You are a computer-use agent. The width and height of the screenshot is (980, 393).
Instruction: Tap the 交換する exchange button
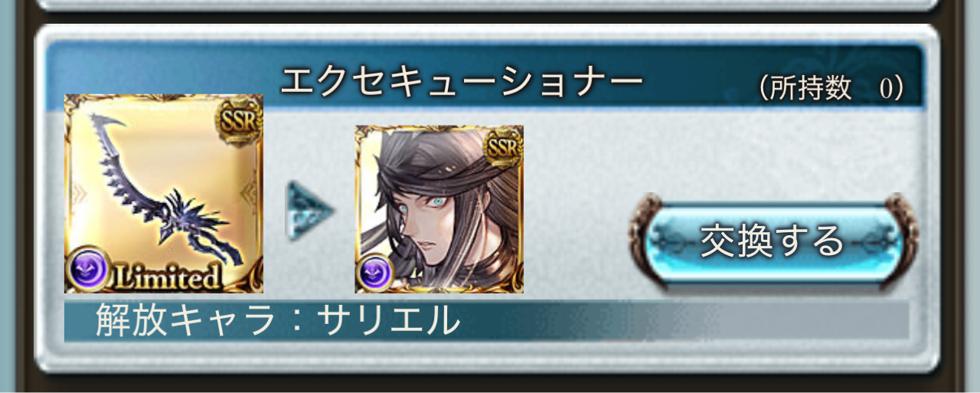coord(773,241)
